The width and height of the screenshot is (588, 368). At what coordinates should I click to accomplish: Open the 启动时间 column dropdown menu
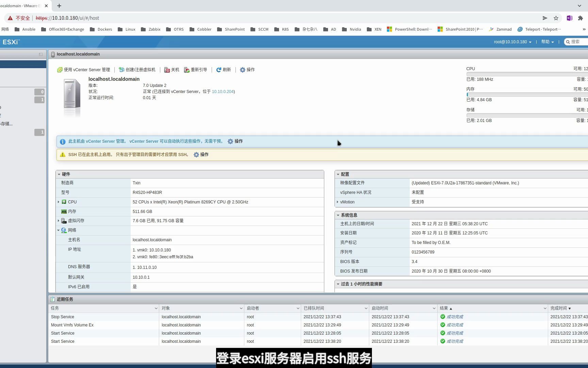[x=434, y=308]
